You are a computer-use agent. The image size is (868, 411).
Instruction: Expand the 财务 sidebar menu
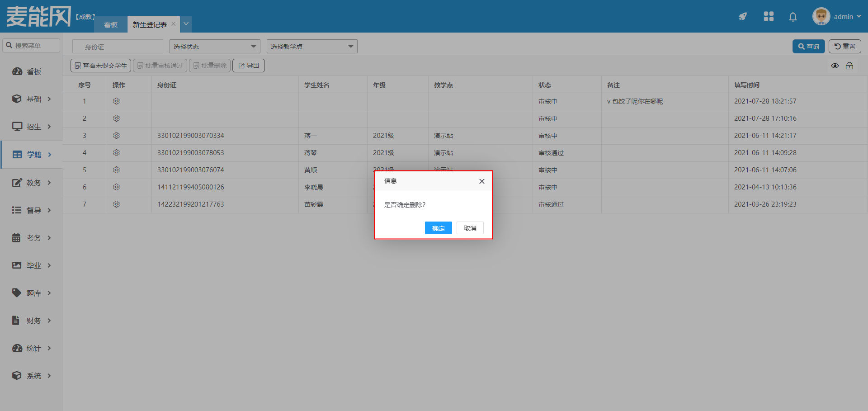pyautogui.click(x=32, y=321)
